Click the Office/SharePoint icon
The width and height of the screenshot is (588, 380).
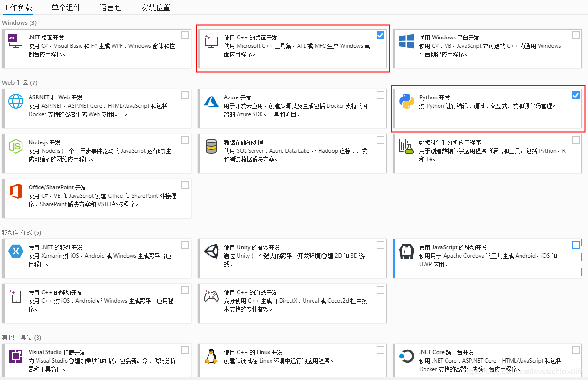click(x=16, y=191)
